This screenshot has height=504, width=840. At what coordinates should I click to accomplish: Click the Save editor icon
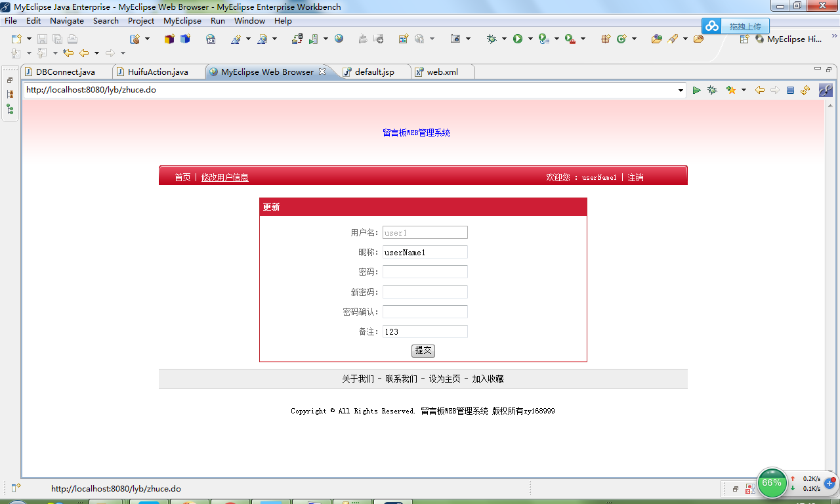(x=41, y=39)
